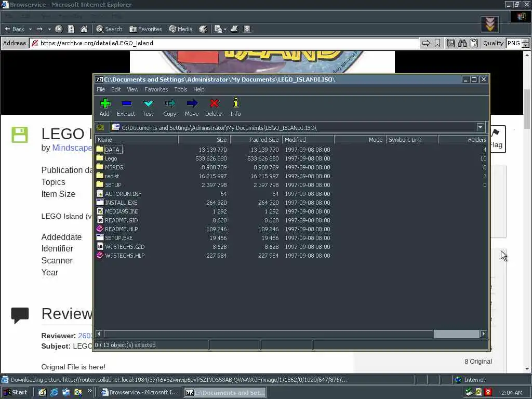Open the Tools menu in 7-Zip
Viewport: 532px width, 399px height.
180,89
